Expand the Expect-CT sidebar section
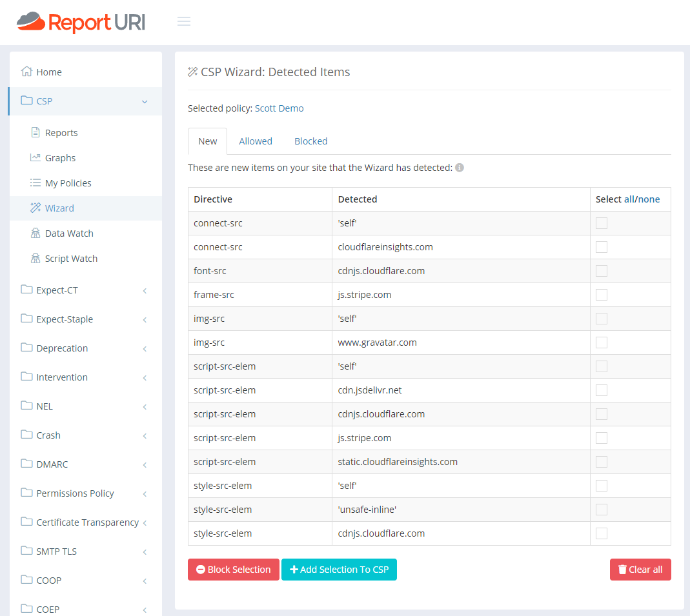This screenshot has height=616, width=690. (145, 290)
